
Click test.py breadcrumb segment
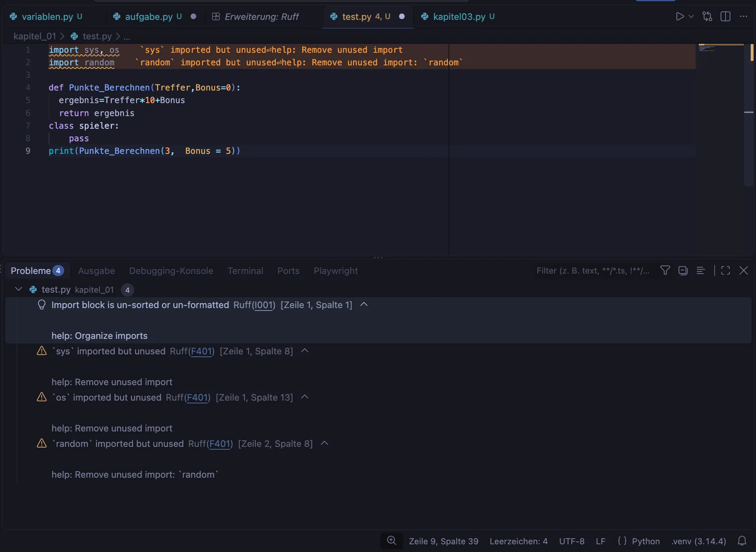tap(97, 36)
